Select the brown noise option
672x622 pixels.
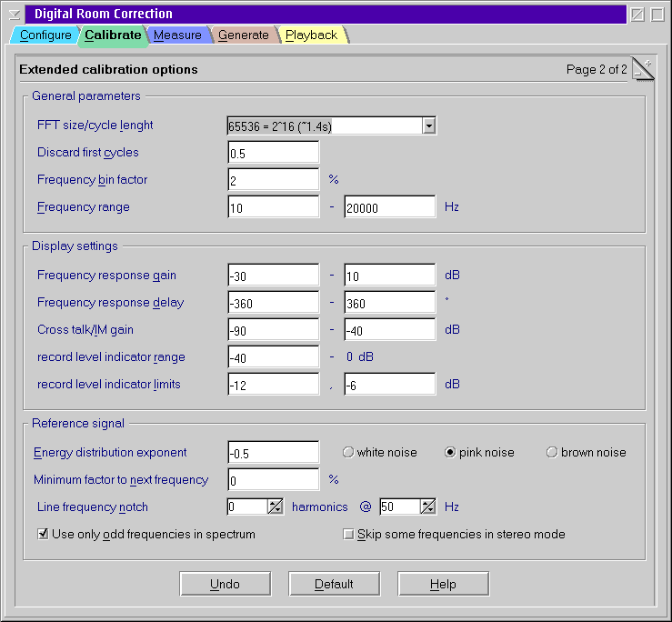pos(552,453)
